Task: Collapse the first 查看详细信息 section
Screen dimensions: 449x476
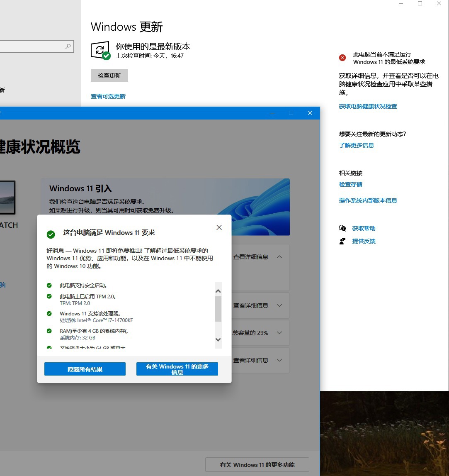Action: [x=279, y=257]
